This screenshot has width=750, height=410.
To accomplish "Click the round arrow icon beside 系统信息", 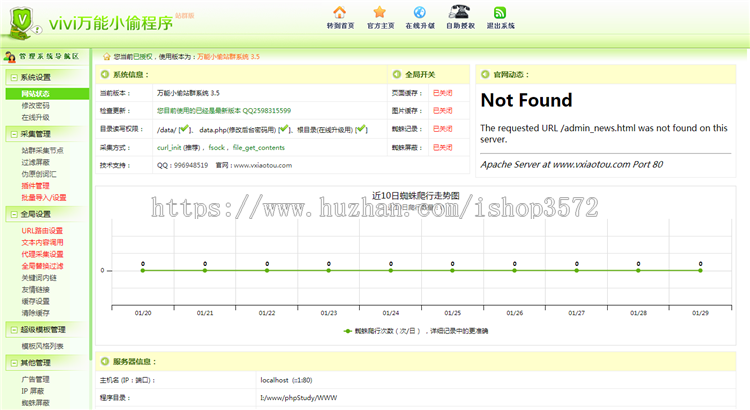I will tap(105, 74).
